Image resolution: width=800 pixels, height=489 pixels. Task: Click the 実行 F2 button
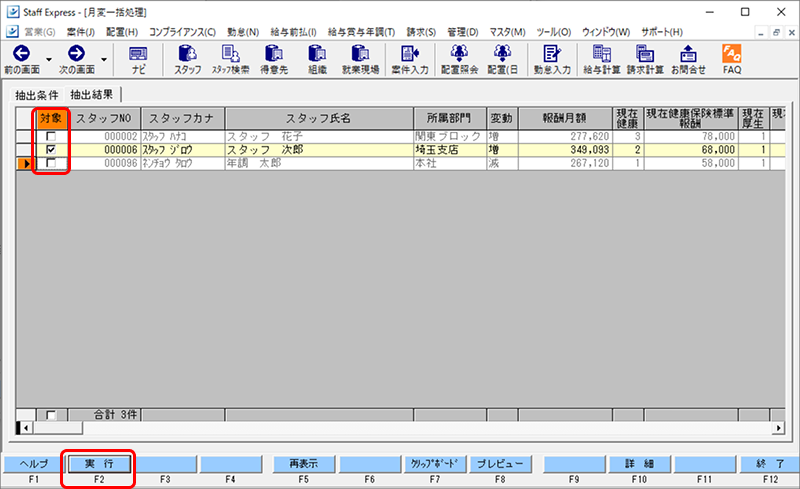pyautogui.click(x=99, y=464)
